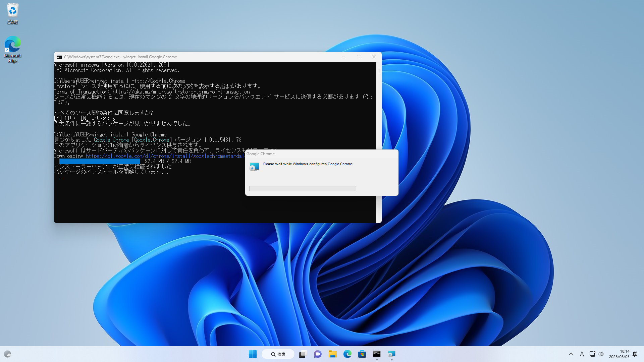Open the notification bell in the tray
Viewport: 644px width, 362px height.
pos(635,354)
